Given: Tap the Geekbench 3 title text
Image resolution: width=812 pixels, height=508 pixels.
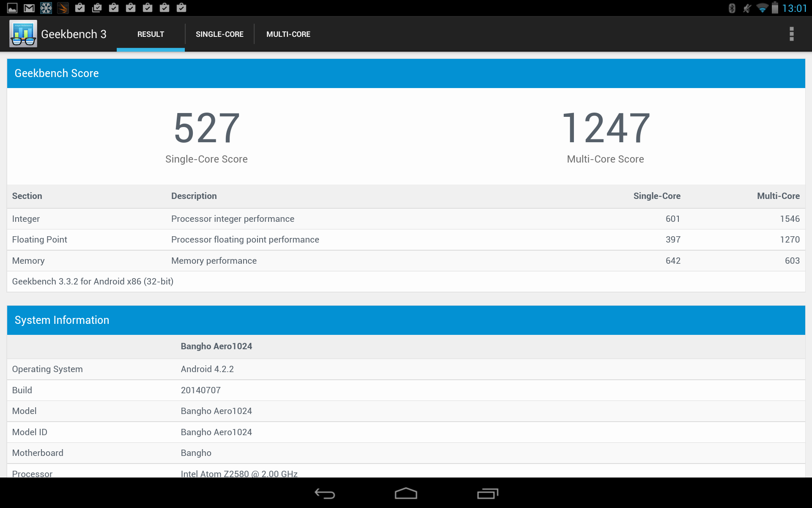Looking at the screenshot, I should pyautogui.click(x=74, y=34).
